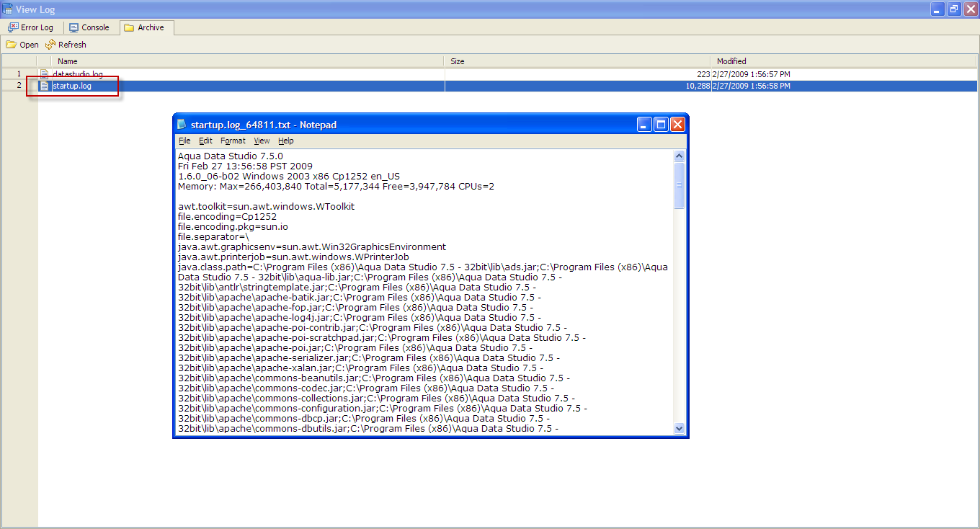980x529 pixels.
Task: Click the line 'Aqua Data Studio 7.5.0'
Action: coord(231,156)
